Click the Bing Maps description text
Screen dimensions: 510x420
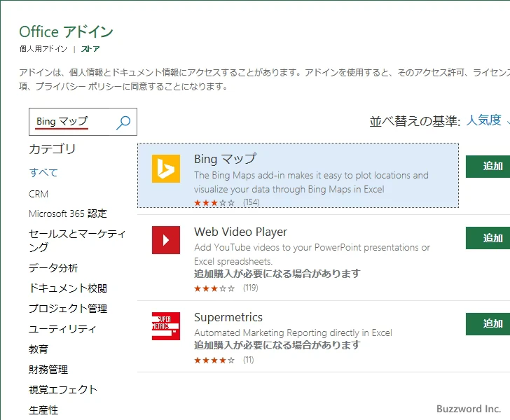pyautogui.click(x=311, y=182)
